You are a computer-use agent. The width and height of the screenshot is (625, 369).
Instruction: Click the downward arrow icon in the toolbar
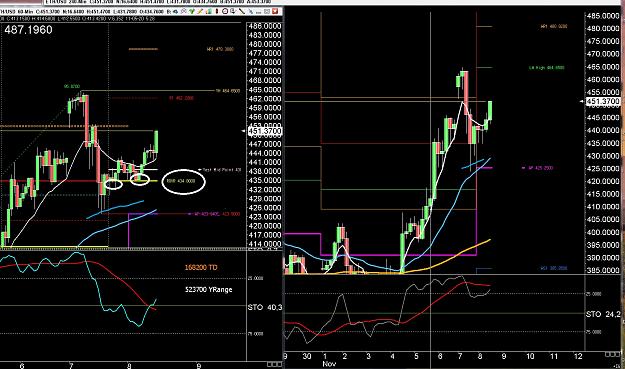pos(233,12)
